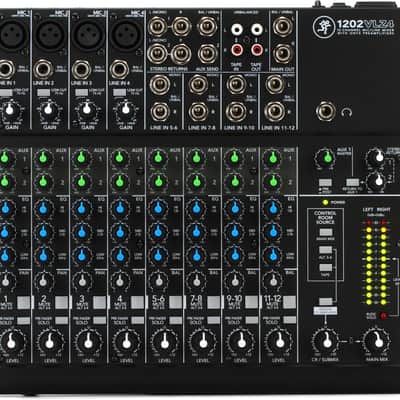
Task: Click the white Tape In left RCA jack
Action: [x=237, y=30]
